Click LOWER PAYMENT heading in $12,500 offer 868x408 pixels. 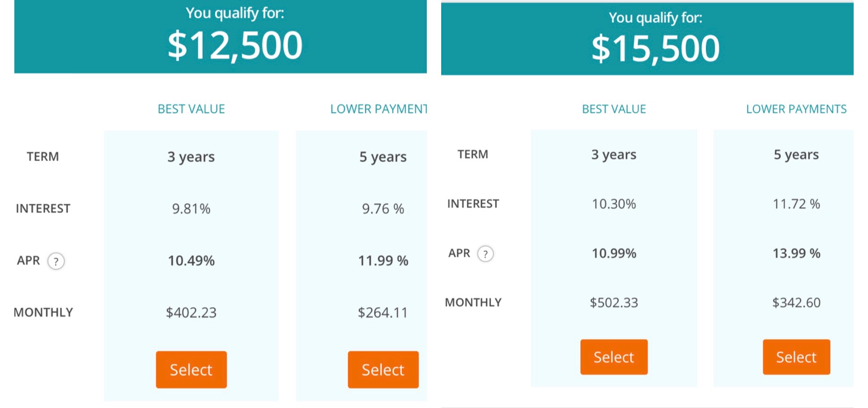point(378,109)
